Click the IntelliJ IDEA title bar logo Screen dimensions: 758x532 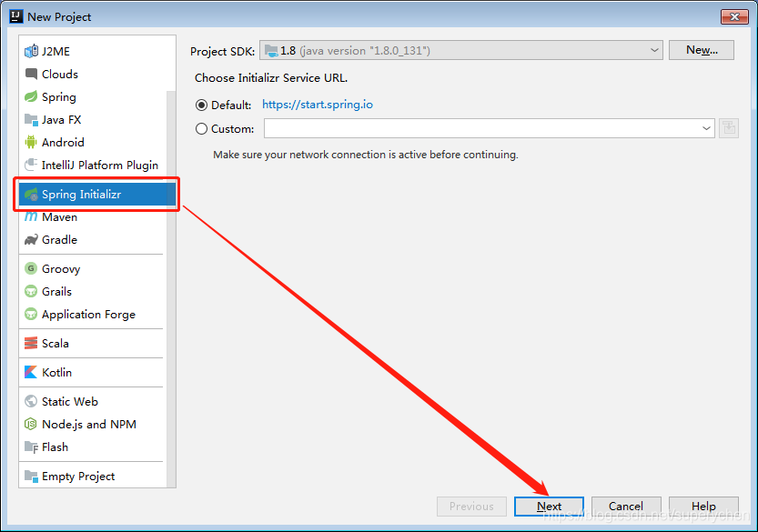16,16
